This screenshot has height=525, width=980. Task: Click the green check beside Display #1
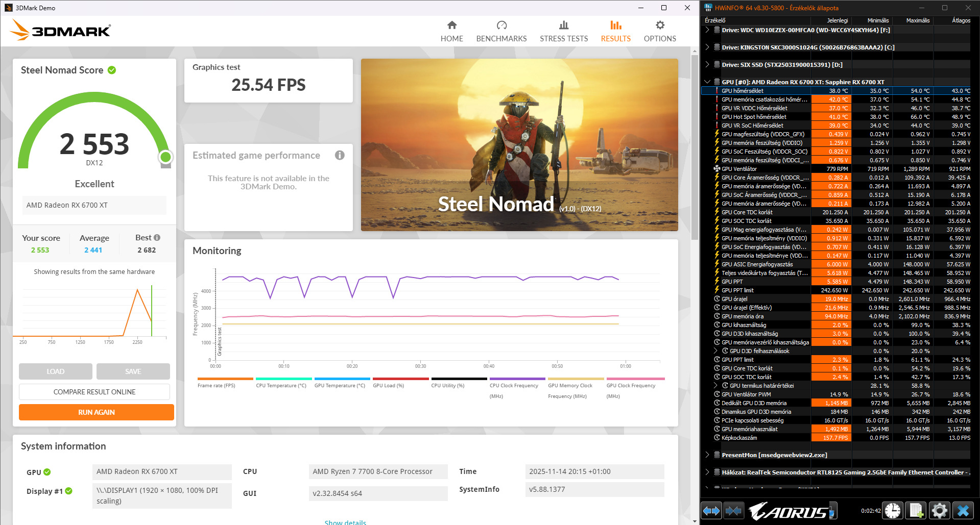tap(68, 491)
